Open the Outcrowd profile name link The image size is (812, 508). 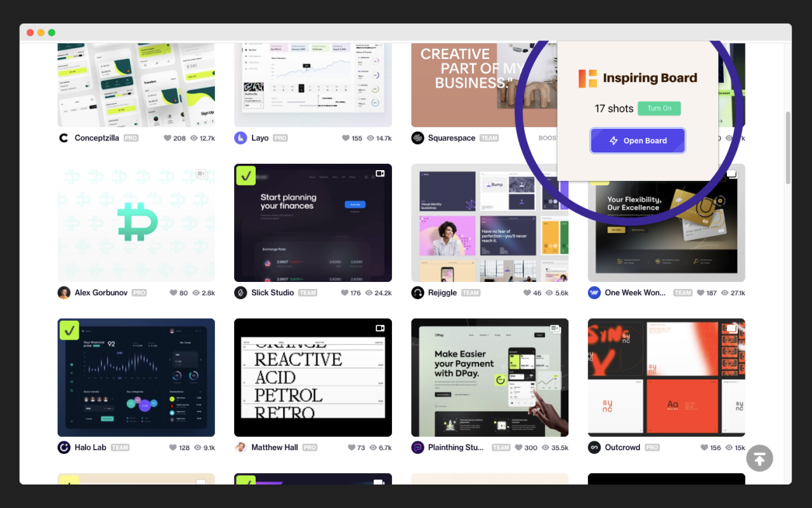623,448
